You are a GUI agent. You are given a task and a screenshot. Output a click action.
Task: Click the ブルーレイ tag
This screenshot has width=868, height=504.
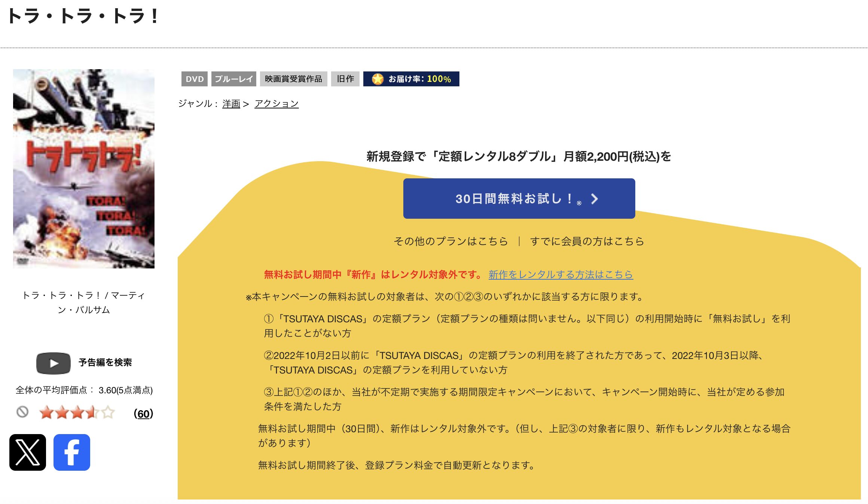(234, 79)
